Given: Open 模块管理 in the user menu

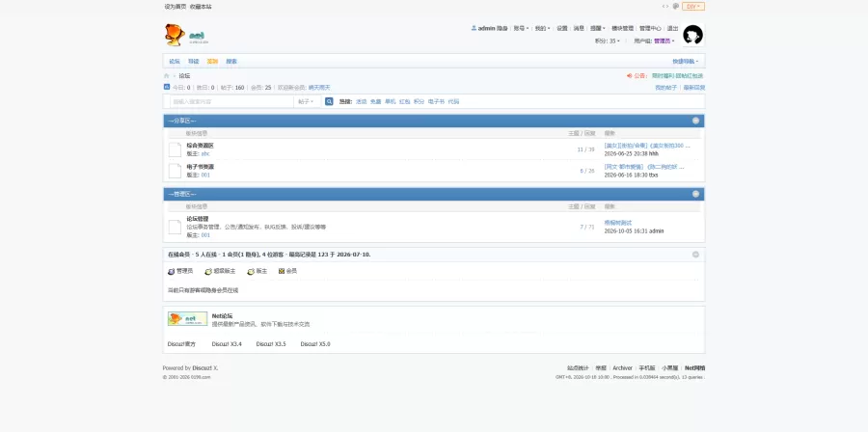Looking at the screenshot, I should click(623, 28).
